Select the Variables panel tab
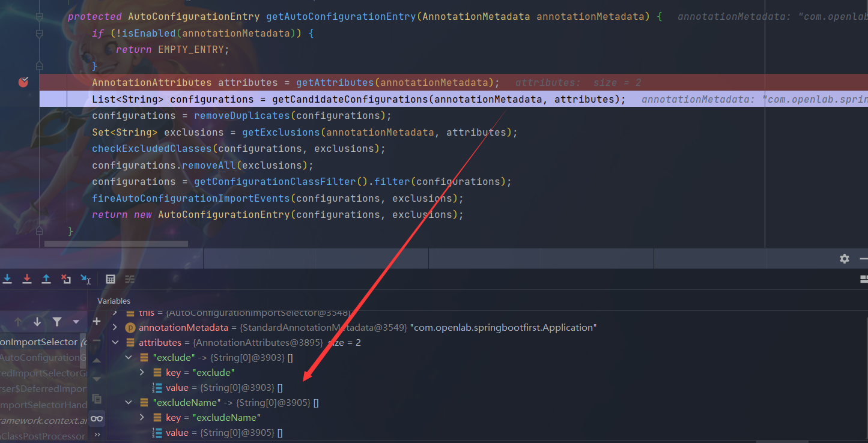Image resolution: width=868 pixels, height=443 pixels. pyautogui.click(x=114, y=301)
